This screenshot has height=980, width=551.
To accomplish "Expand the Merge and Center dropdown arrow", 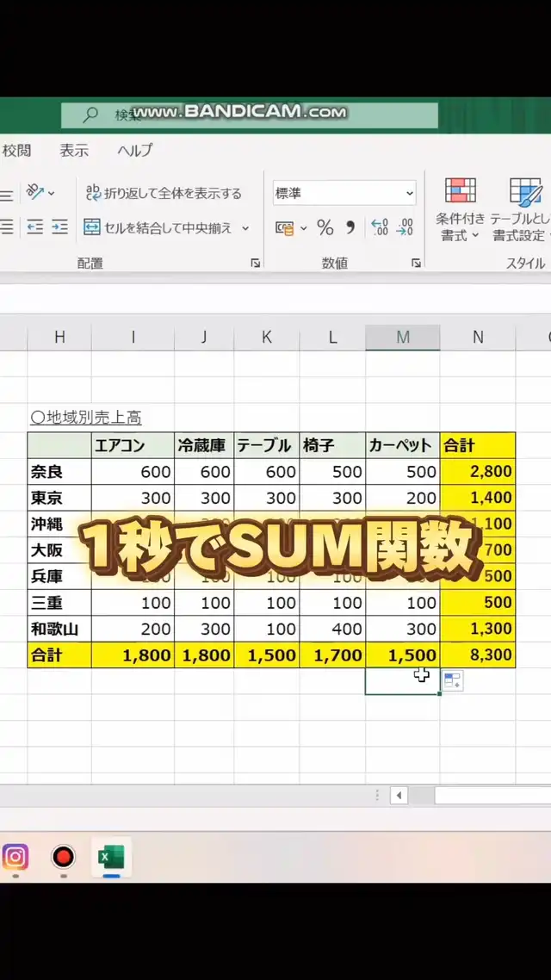I will pyautogui.click(x=245, y=228).
